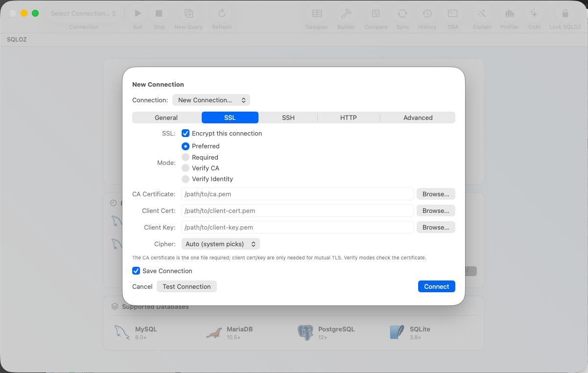Click the CA Certificate path field
588x373 pixels.
(x=298, y=194)
